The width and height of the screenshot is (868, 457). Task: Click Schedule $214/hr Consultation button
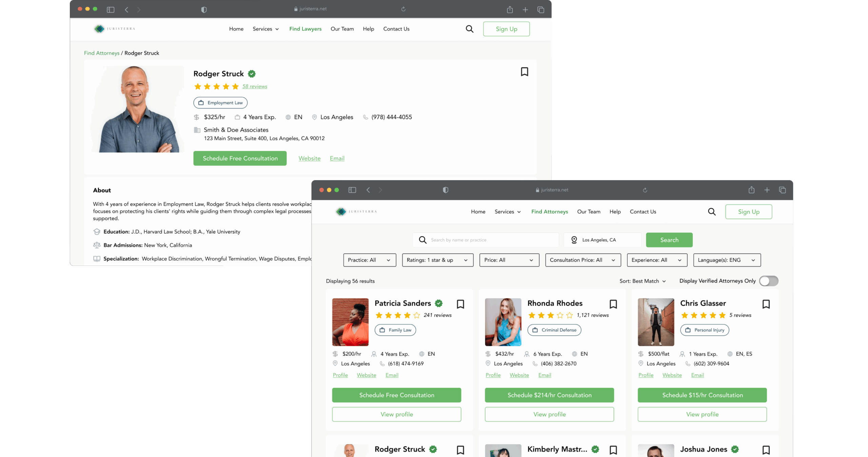point(549,395)
